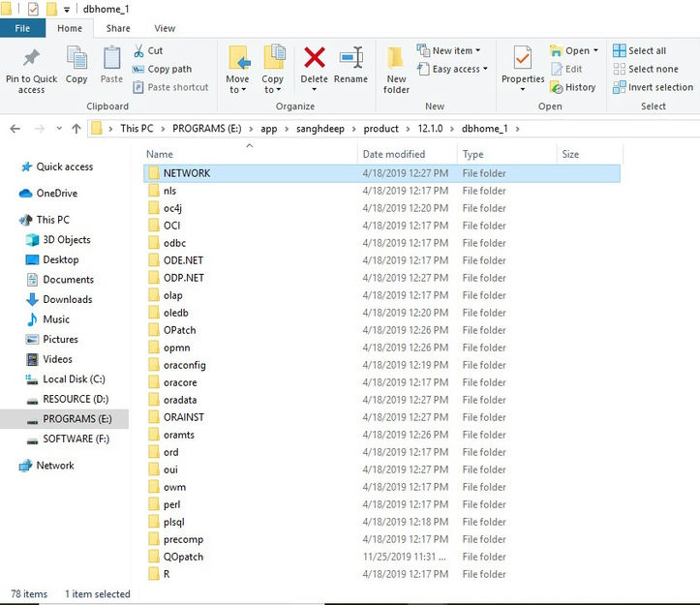The height and width of the screenshot is (605, 700).
Task: Click This PC in the address bar
Action: click(137, 129)
